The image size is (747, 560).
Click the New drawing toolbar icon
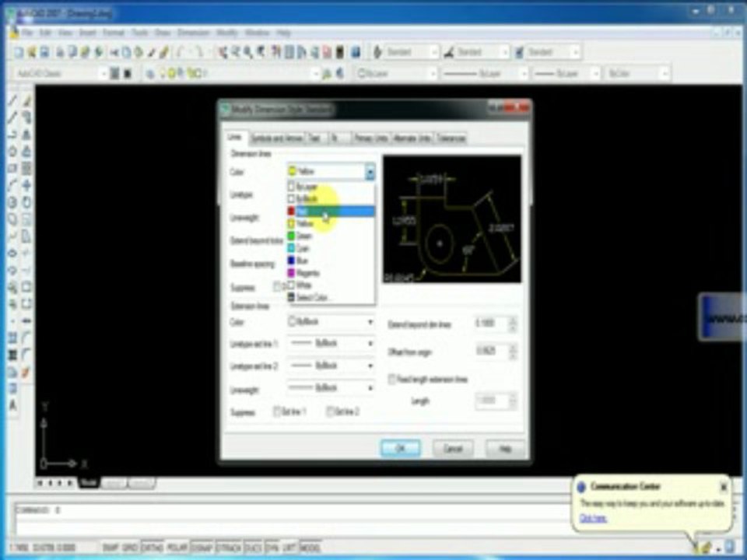[x=18, y=52]
